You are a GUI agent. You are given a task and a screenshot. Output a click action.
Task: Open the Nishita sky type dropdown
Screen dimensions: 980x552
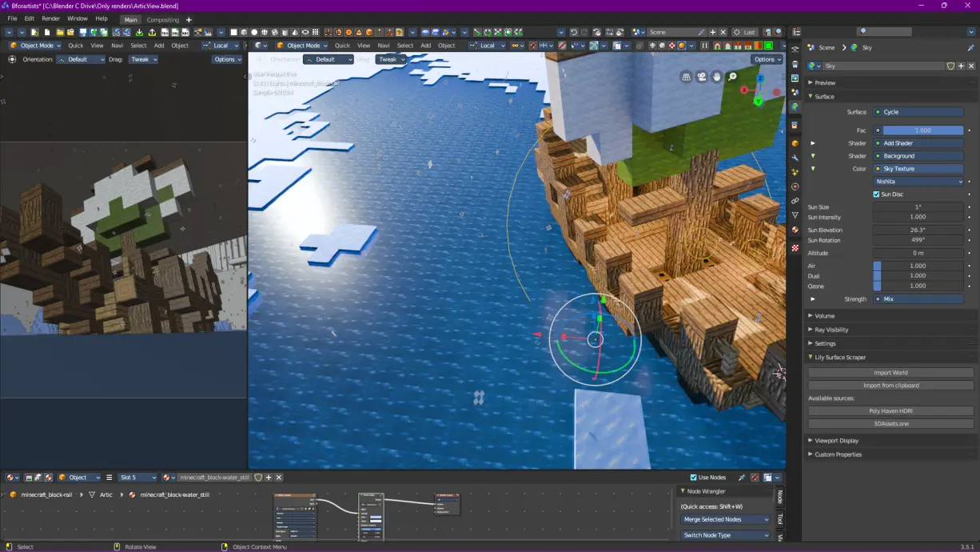(918, 182)
